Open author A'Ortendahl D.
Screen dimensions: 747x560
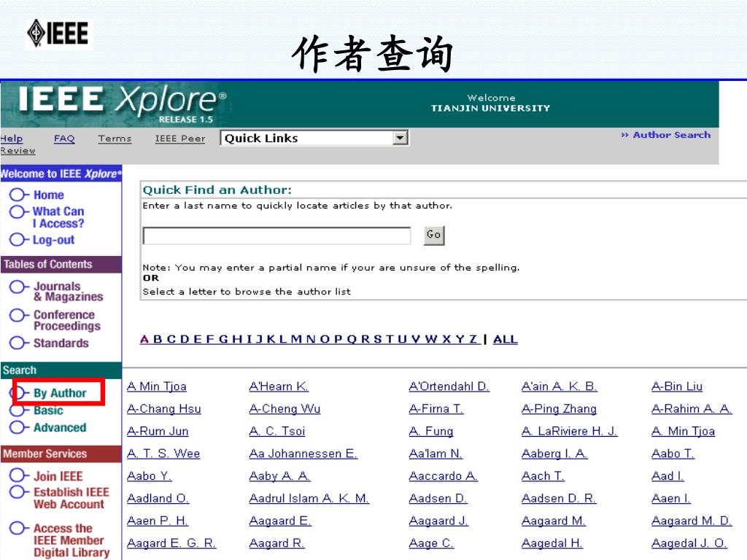(449, 386)
